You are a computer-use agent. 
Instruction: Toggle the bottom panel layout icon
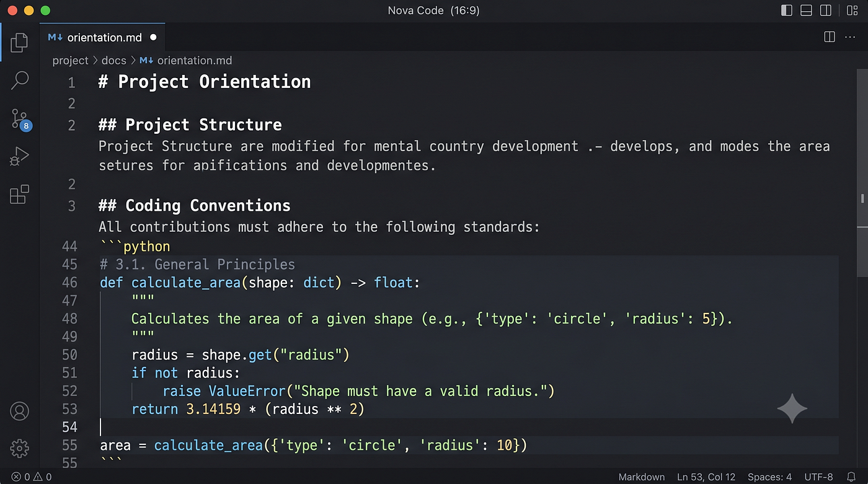(806, 11)
